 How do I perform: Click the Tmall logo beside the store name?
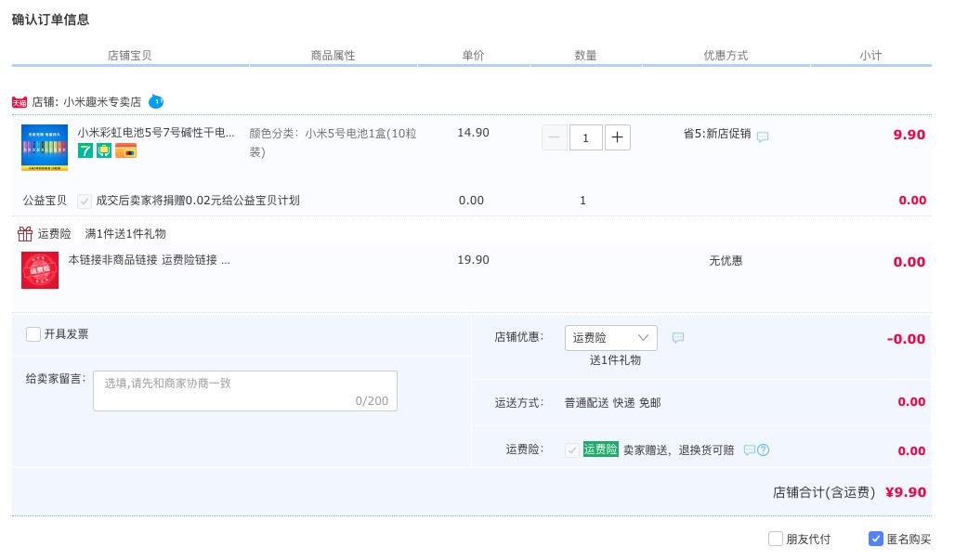pos(20,102)
